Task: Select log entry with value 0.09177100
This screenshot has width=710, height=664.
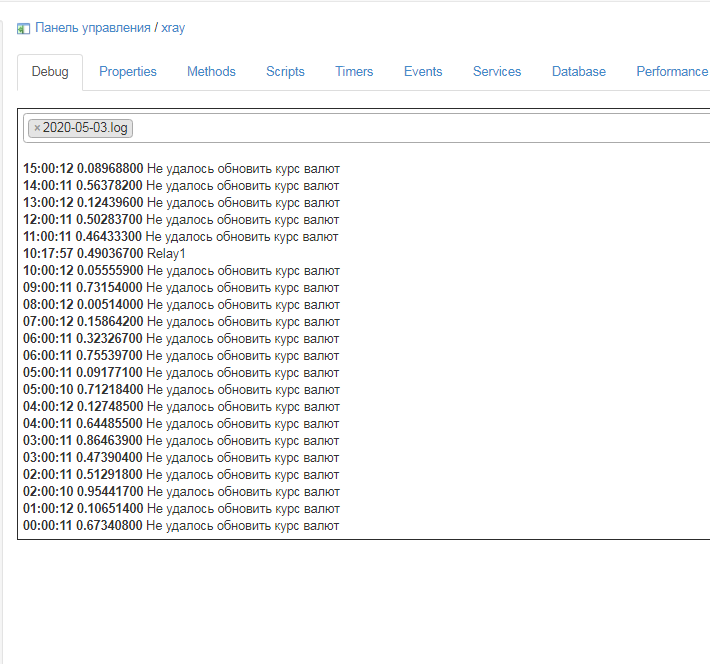Action: point(181,372)
